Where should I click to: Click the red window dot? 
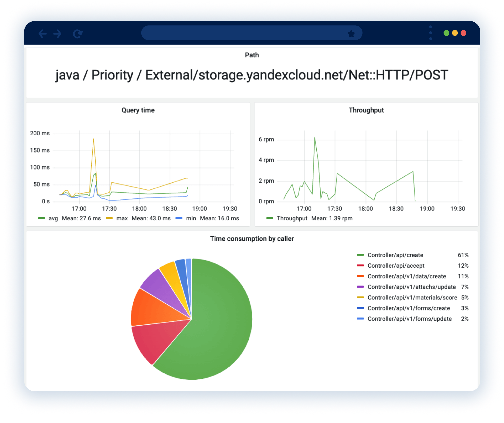(x=463, y=33)
